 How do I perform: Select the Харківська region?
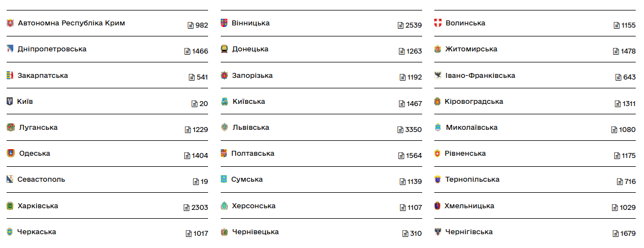[x=38, y=206]
